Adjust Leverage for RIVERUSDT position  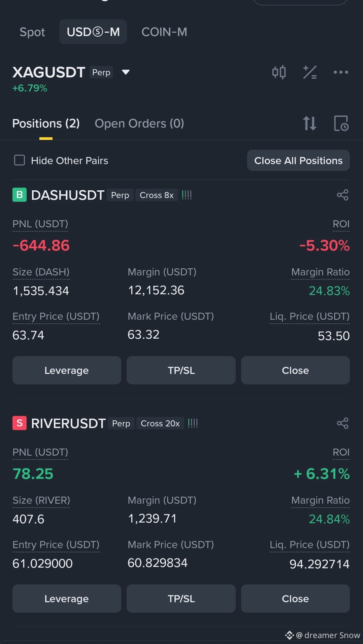click(x=67, y=599)
